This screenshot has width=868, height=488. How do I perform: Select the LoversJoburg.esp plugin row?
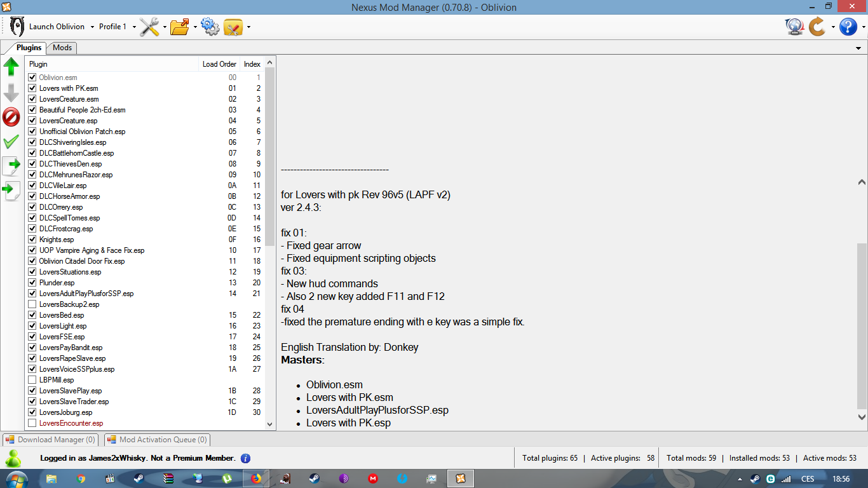point(144,412)
